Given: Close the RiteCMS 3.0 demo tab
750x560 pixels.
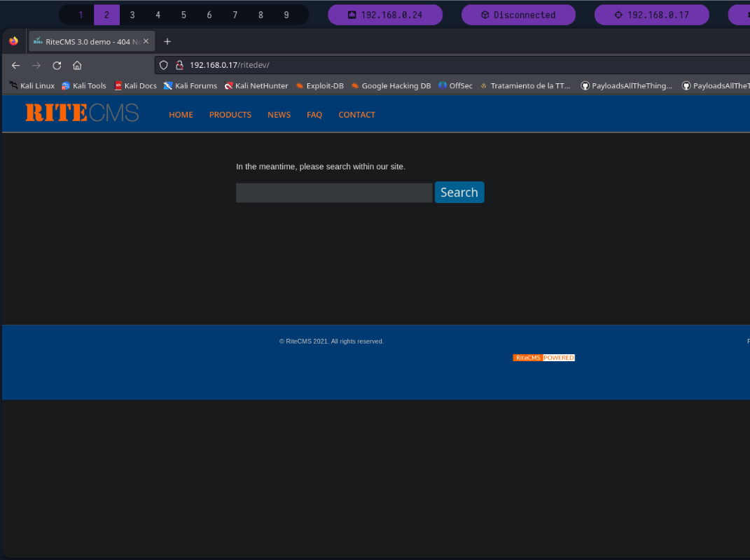Looking at the screenshot, I should [146, 41].
